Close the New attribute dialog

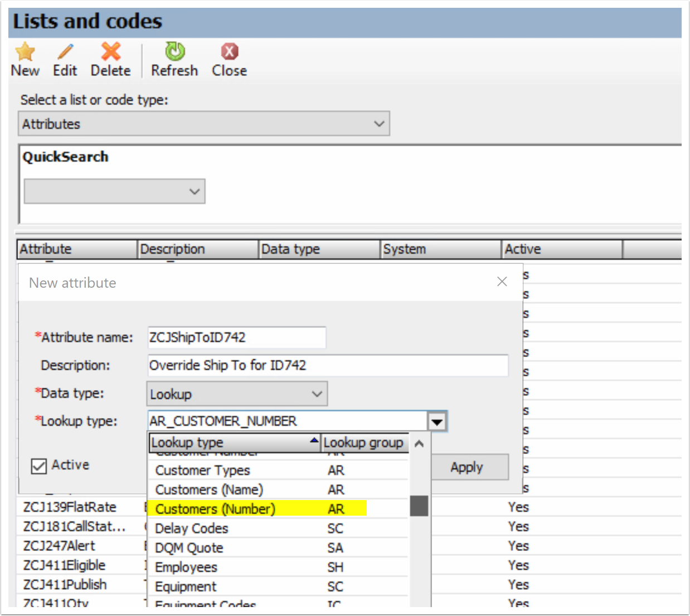pos(502,282)
